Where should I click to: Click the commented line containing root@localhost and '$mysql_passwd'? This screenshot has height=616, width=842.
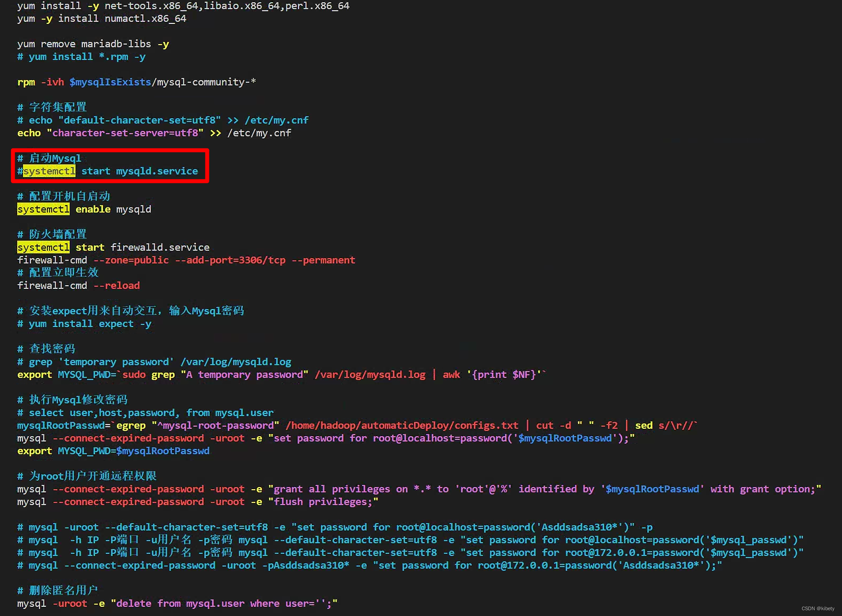pos(411,540)
